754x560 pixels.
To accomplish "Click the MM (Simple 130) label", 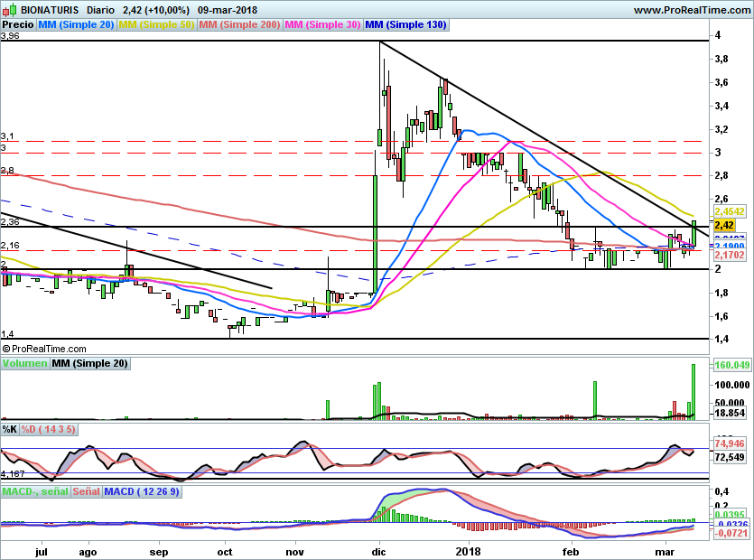I will coord(405,24).
